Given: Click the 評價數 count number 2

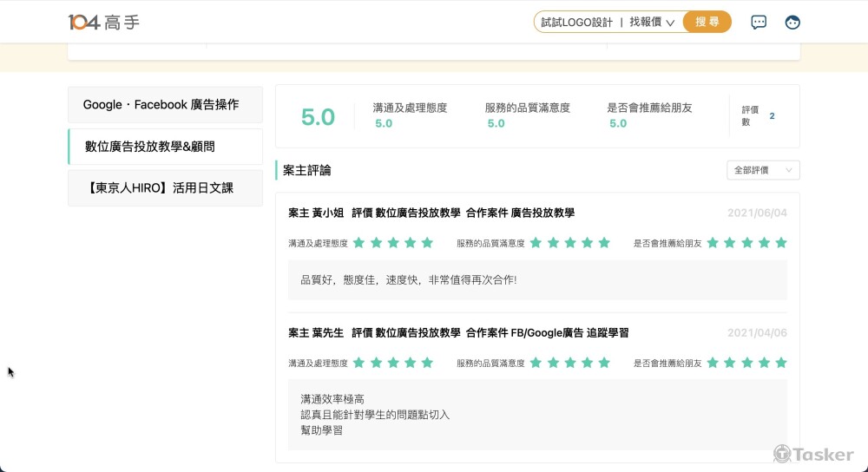Looking at the screenshot, I should (772, 116).
